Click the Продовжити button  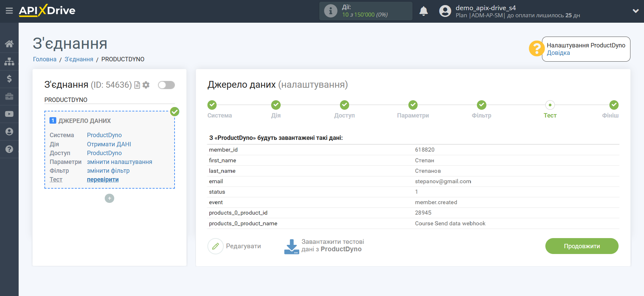pyautogui.click(x=582, y=246)
